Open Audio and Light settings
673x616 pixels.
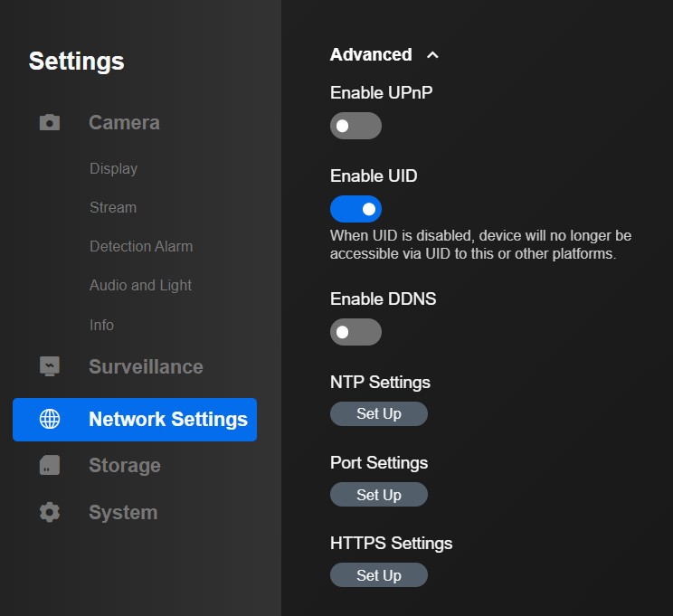point(140,286)
